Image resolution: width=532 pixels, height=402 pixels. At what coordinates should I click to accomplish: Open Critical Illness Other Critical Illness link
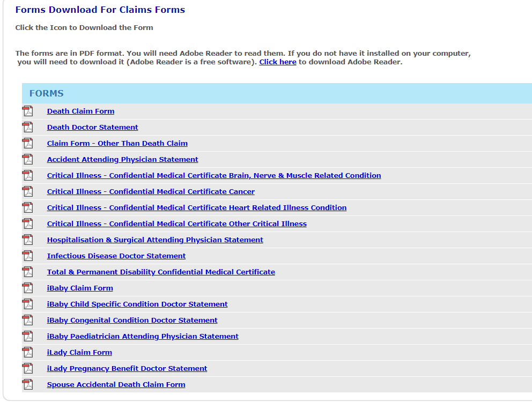coord(177,224)
